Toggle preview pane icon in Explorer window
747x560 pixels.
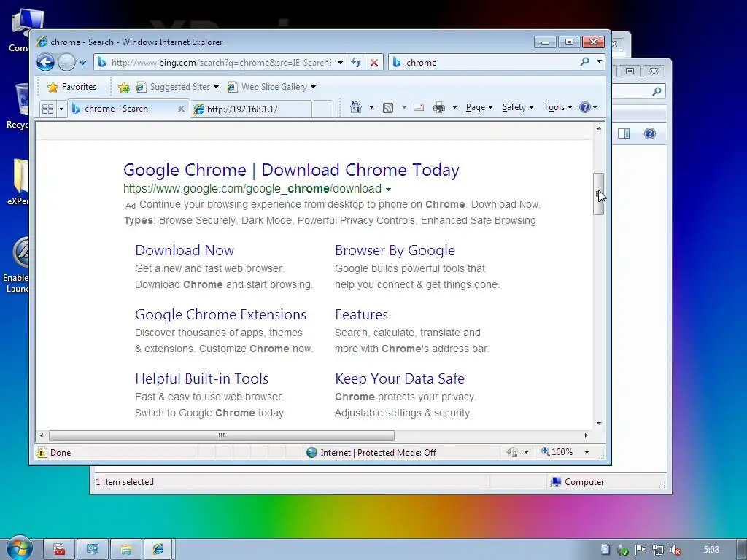(x=624, y=133)
